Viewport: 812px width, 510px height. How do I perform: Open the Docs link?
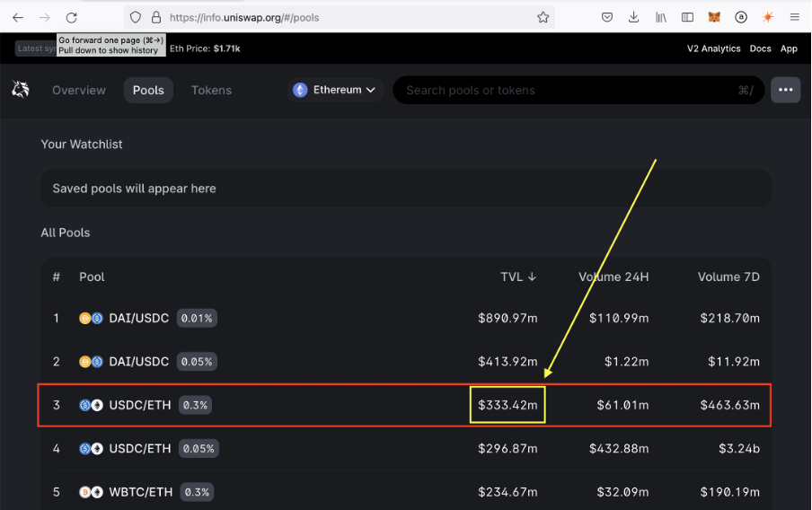(760, 48)
